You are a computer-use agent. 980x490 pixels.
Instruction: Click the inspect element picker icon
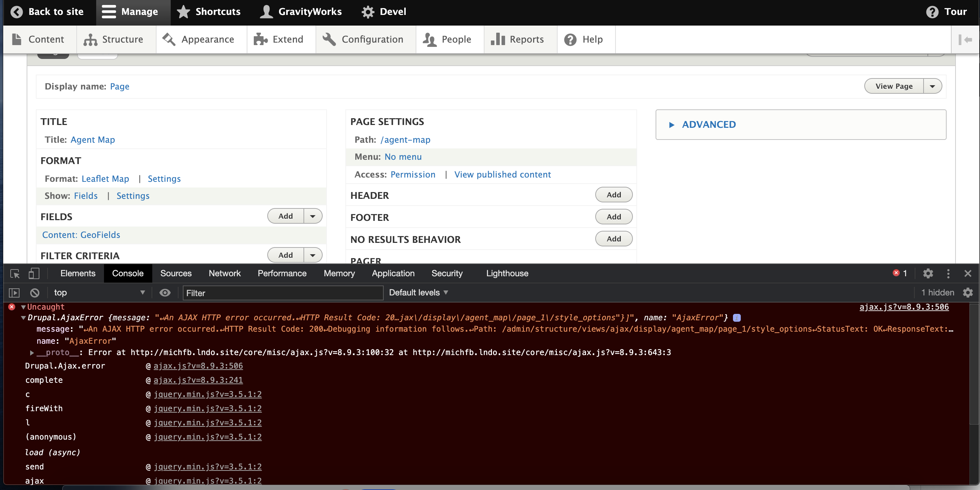[x=15, y=273]
